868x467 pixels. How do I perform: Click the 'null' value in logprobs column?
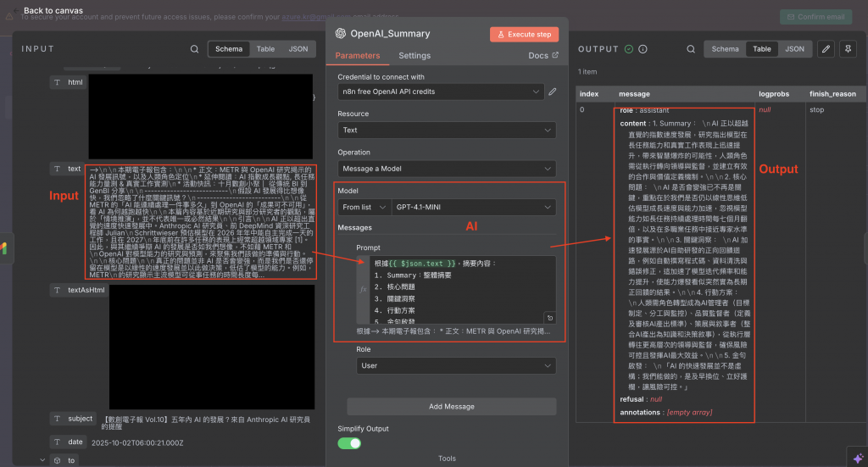765,110
